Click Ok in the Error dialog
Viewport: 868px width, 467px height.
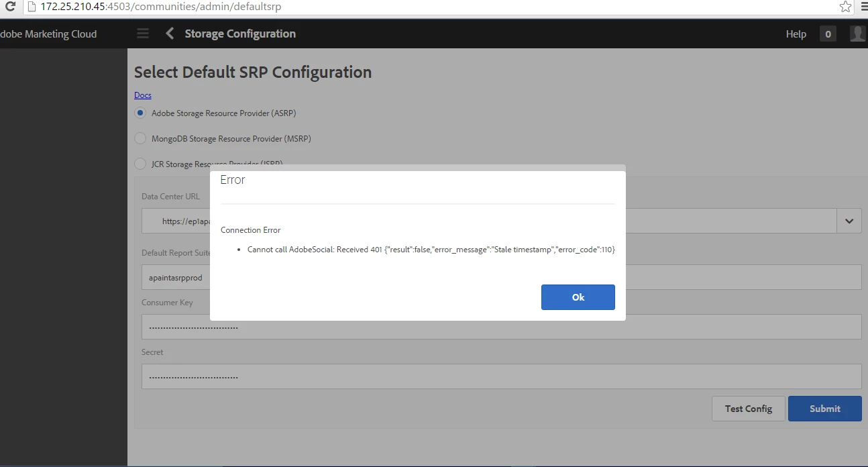tap(578, 297)
